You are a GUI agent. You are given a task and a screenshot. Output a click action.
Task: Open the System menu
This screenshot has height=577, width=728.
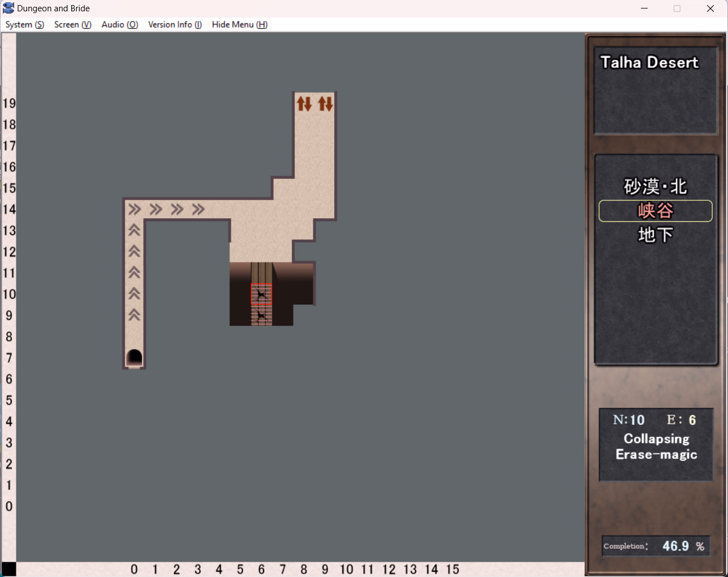(x=24, y=24)
